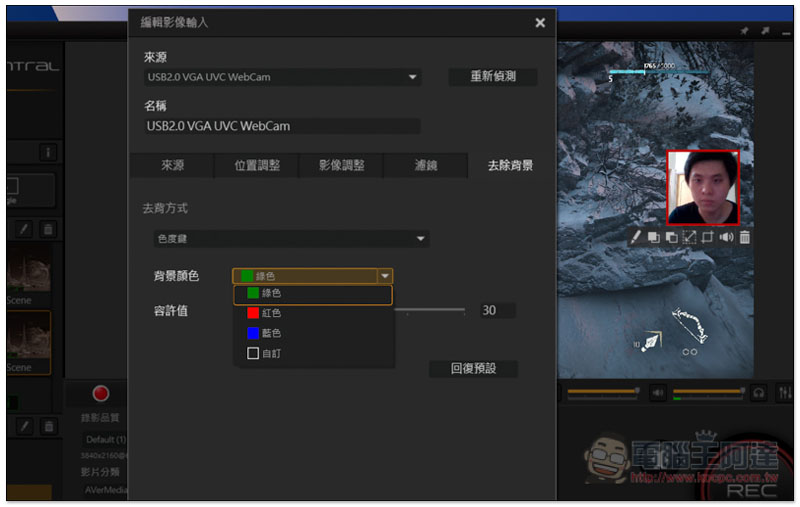Click the 容許值 number field showing 30
Image resolution: width=800 pixels, height=507 pixels.
coord(497,310)
